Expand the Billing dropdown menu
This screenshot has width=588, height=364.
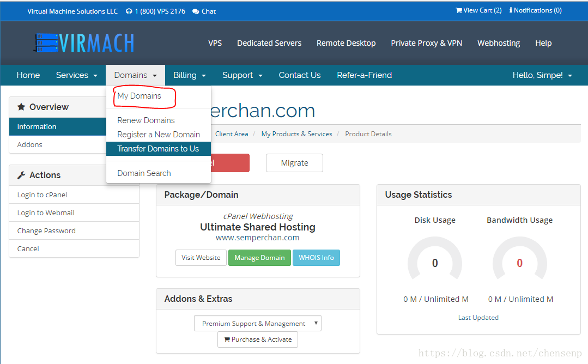[190, 75]
